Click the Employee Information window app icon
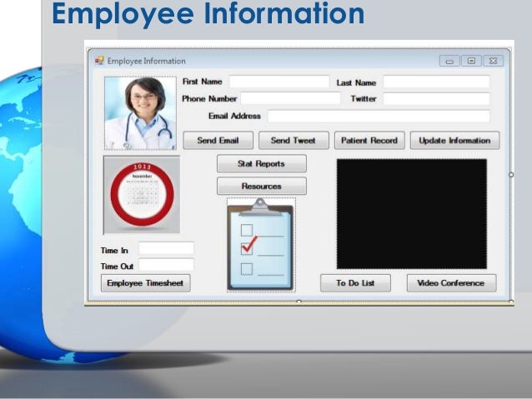 [99, 61]
